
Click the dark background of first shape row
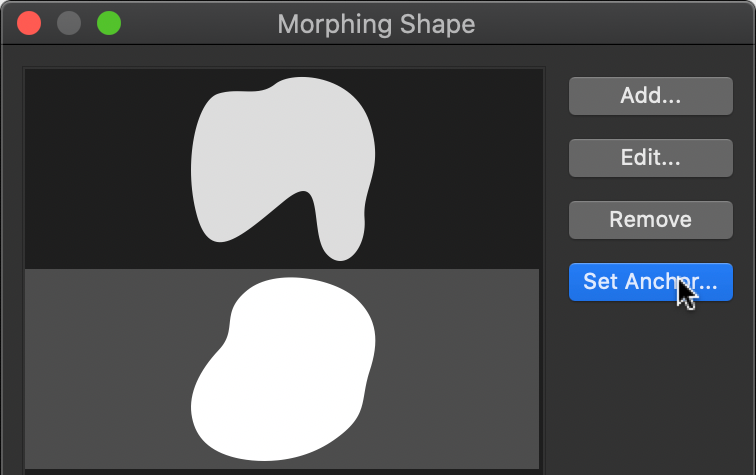[100, 170]
